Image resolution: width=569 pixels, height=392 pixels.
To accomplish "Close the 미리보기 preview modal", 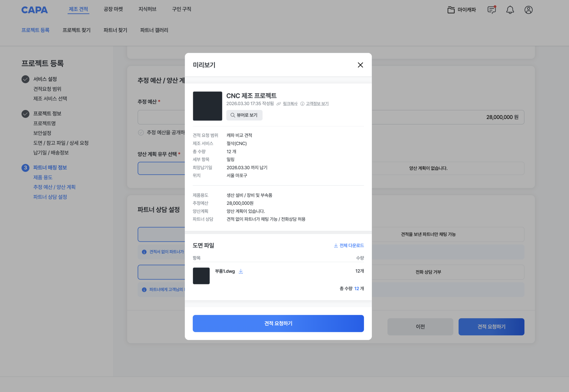I will [360, 65].
